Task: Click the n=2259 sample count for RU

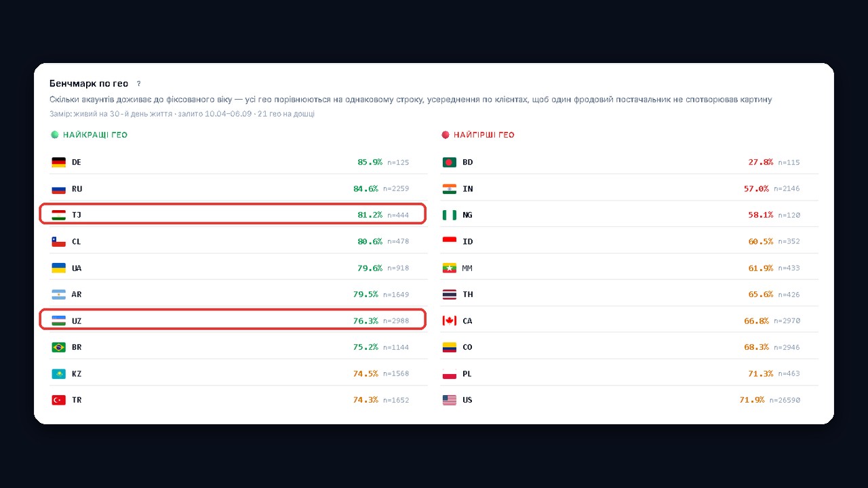Action: coord(396,189)
